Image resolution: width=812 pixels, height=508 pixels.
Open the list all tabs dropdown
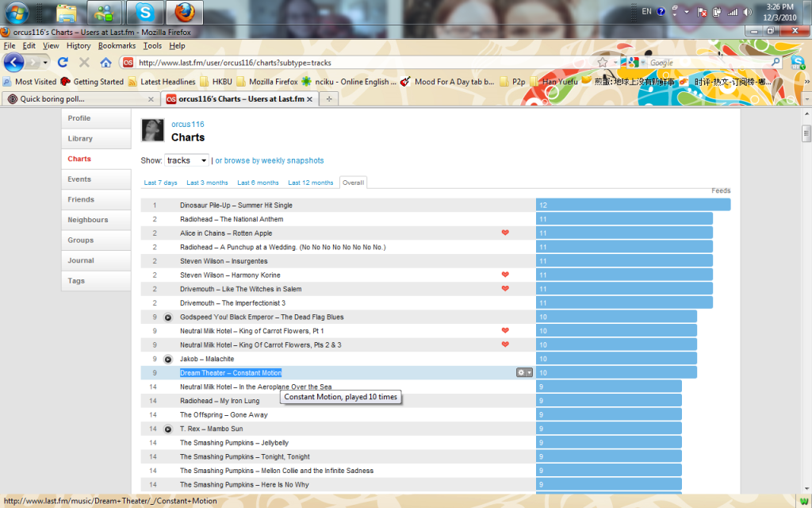pyautogui.click(x=806, y=99)
